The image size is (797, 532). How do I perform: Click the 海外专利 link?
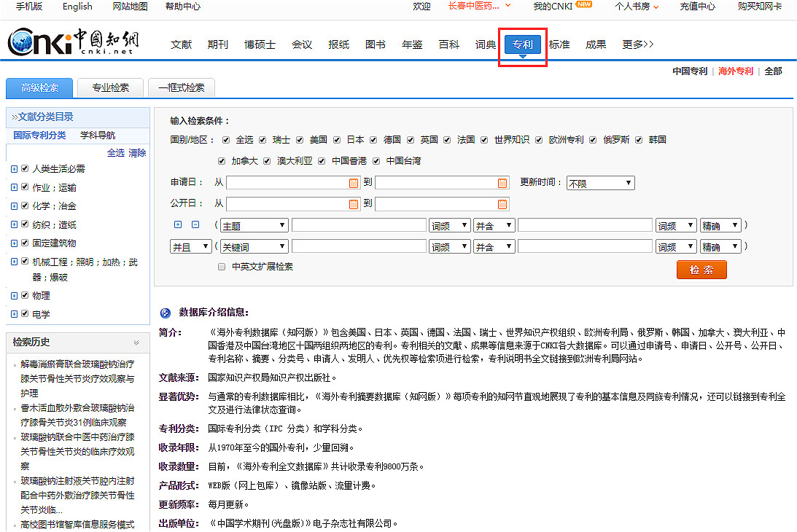(x=736, y=71)
